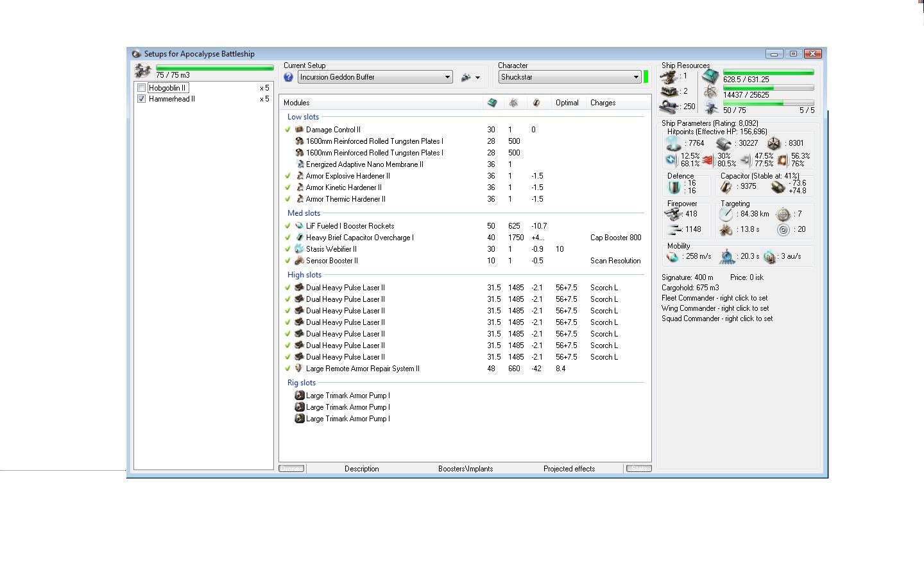Viewport: 924px width, 578px height.
Task: Click the capacitor column header icon
Action: point(536,103)
